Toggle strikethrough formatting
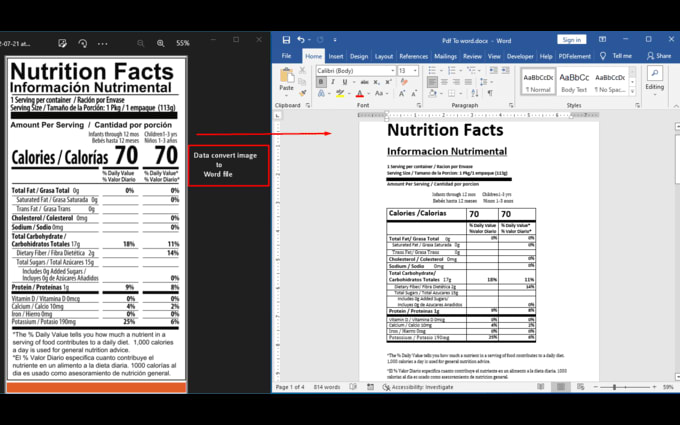The height and width of the screenshot is (425, 680). (364, 82)
